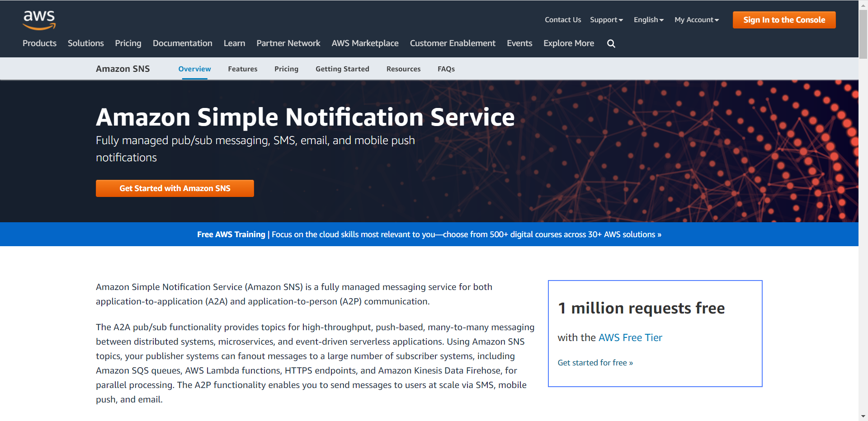This screenshot has width=868, height=421.
Task: Click Contact Us link
Action: [563, 20]
